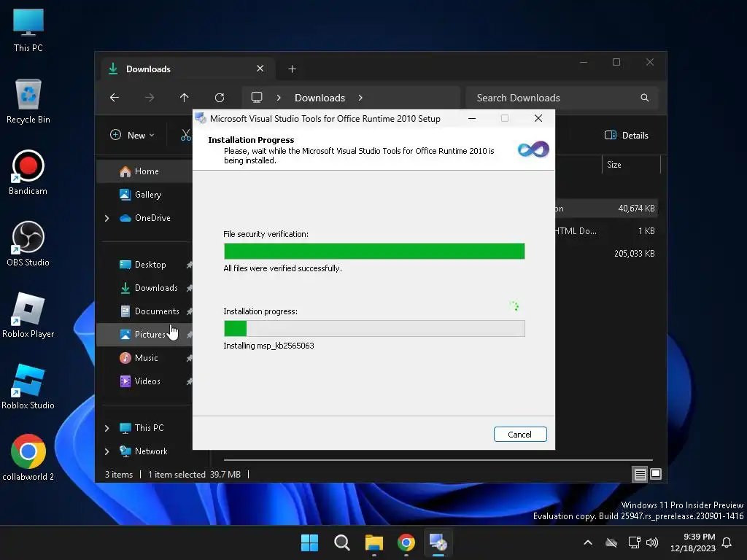Switch to details list view in Explorer

[x=640, y=474]
